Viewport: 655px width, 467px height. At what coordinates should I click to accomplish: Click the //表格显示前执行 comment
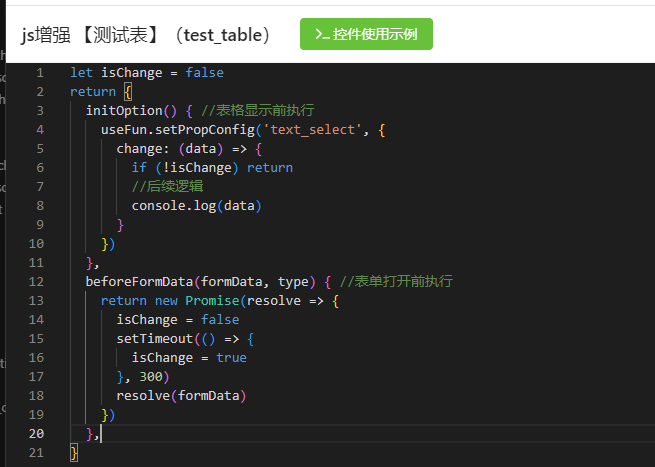(258, 111)
